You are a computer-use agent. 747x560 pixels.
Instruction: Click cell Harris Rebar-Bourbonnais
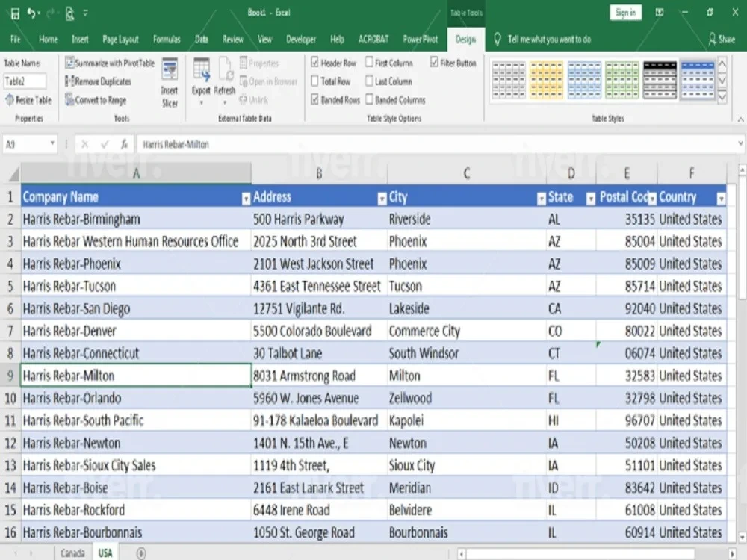click(136, 532)
